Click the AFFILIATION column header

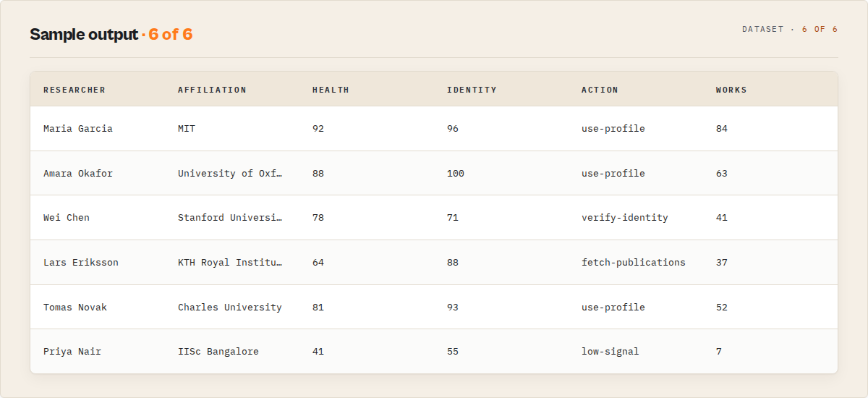click(212, 90)
